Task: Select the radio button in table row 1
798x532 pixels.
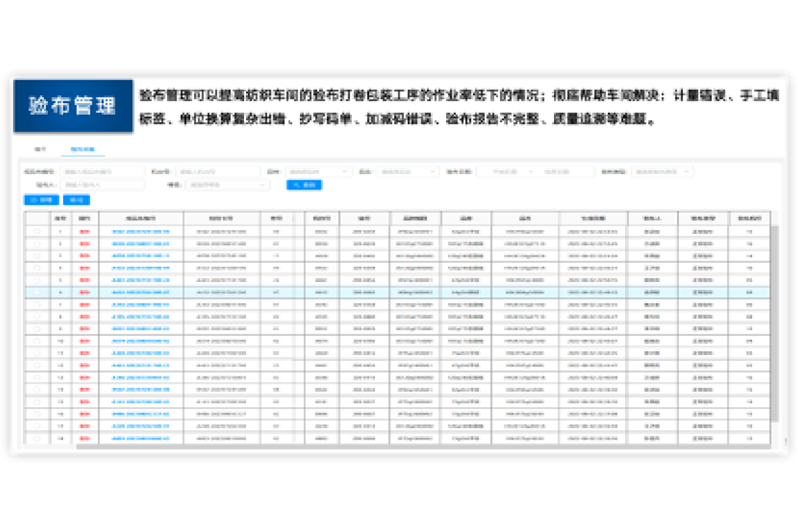Action: [x=37, y=231]
